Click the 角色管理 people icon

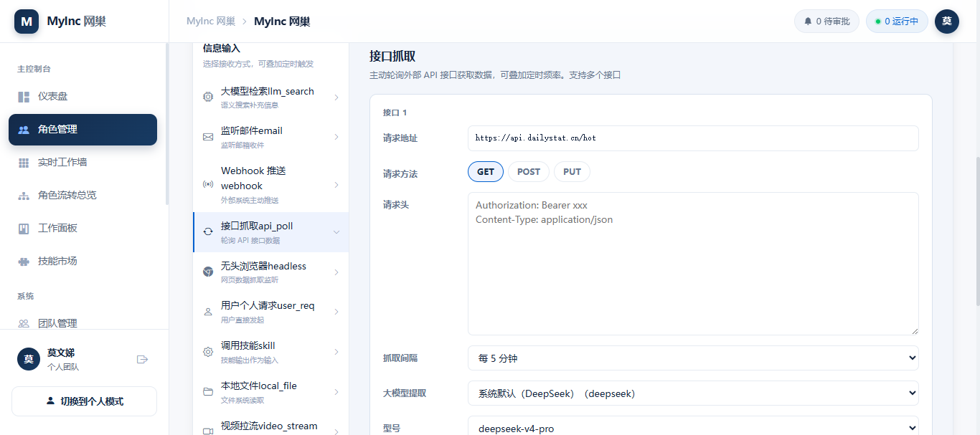[x=24, y=130]
